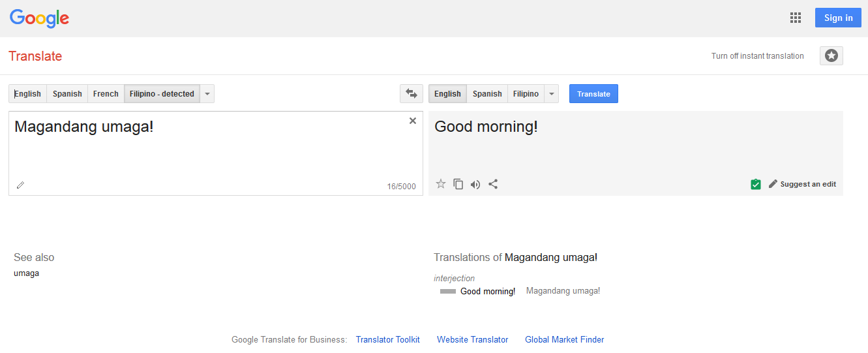Screen dimensions: 868x353
Task: Click Good morning! in translations list
Action: [x=488, y=291]
